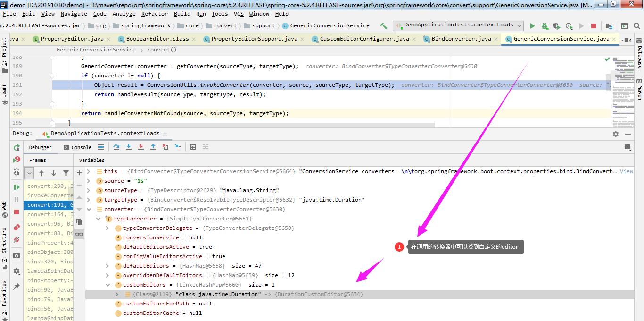Collapse the converter variable node
644x321 pixels.
(x=89, y=209)
